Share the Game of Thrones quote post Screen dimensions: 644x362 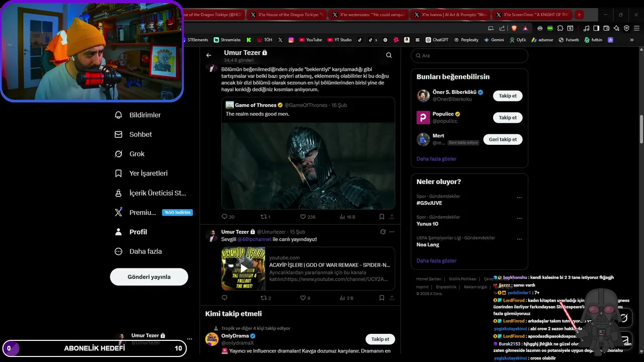392,217
